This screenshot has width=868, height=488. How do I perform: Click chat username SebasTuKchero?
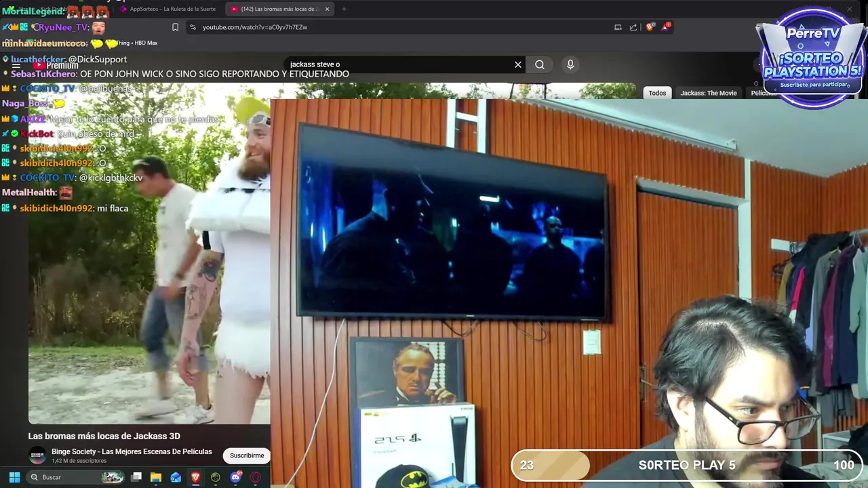click(x=43, y=74)
